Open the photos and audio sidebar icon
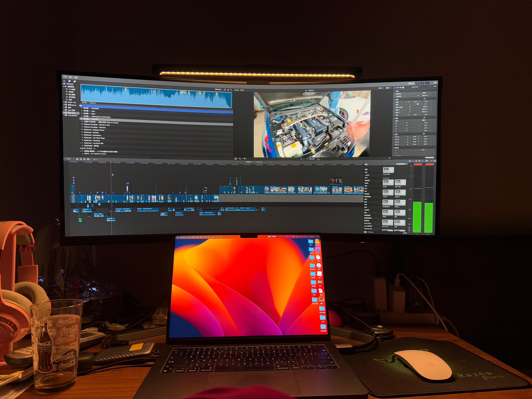Screen dimensions: 532x399 (x=69, y=81)
